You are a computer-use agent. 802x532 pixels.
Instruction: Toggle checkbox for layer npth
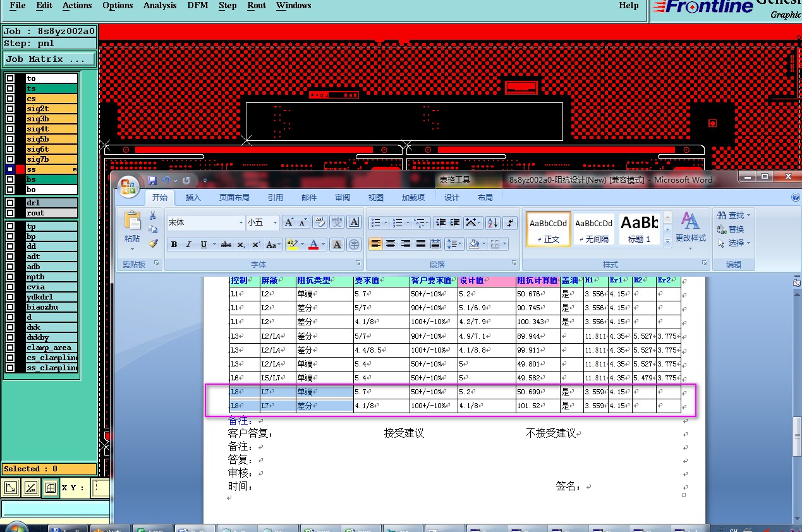(10, 277)
